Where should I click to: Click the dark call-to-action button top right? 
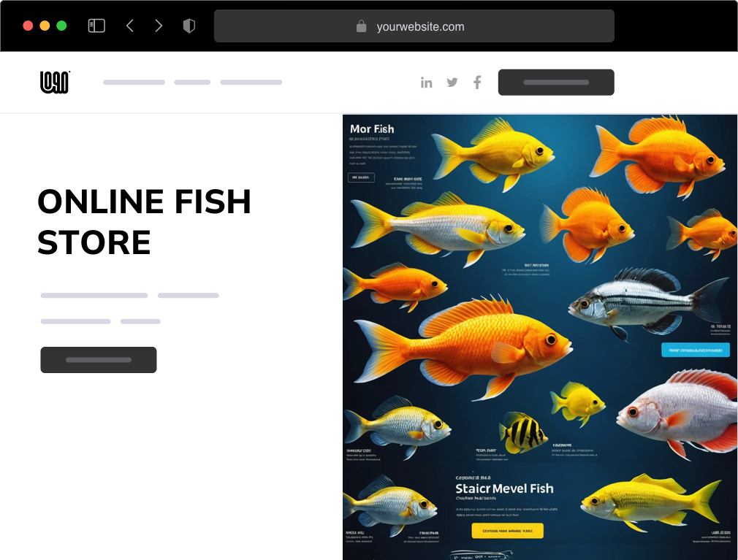click(556, 82)
